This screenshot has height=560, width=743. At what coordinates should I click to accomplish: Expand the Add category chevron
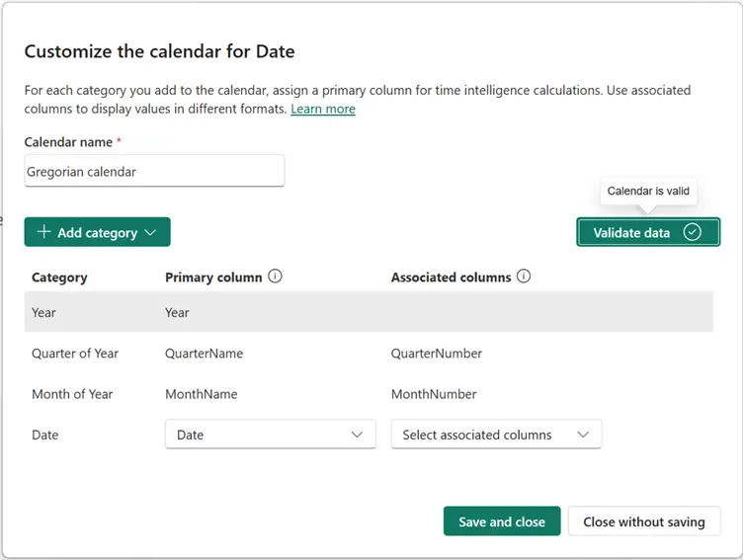click(x=150, y=232)
